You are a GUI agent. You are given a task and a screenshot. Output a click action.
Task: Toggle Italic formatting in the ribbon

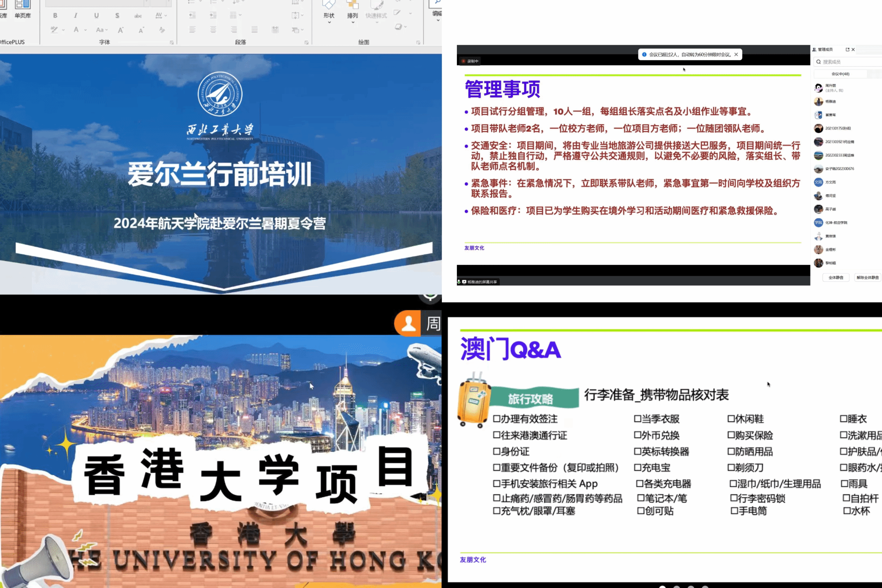coord(76,16)
